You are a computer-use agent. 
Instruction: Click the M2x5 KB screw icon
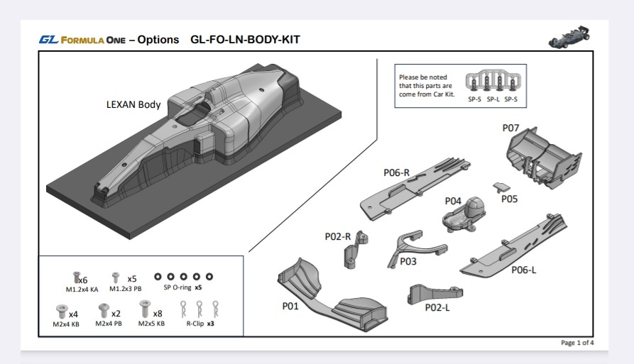pyautogui.click(x=146, y=309)
